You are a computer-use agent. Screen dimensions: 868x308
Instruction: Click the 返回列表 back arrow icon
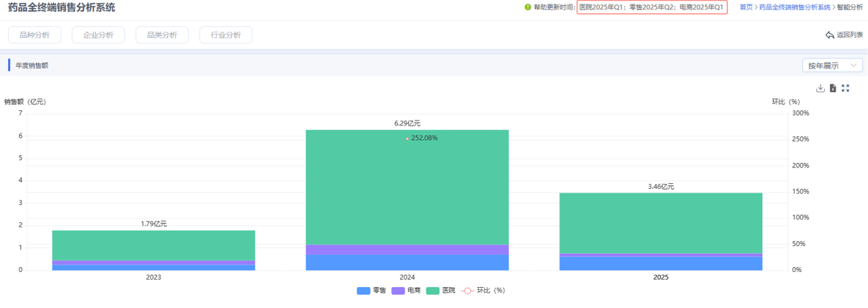point(830,35)
